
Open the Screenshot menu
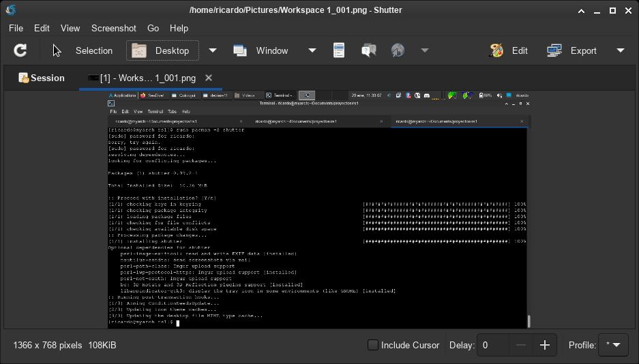click(114, 28)
